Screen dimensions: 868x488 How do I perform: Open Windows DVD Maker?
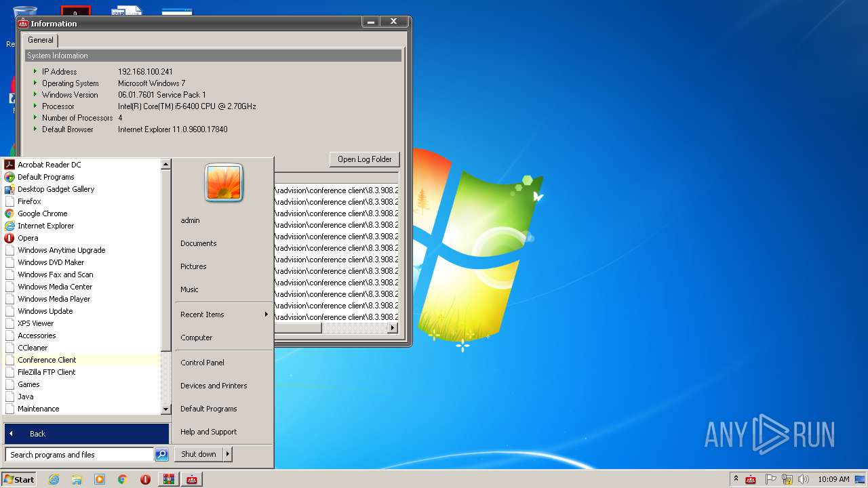click(51, 262)
